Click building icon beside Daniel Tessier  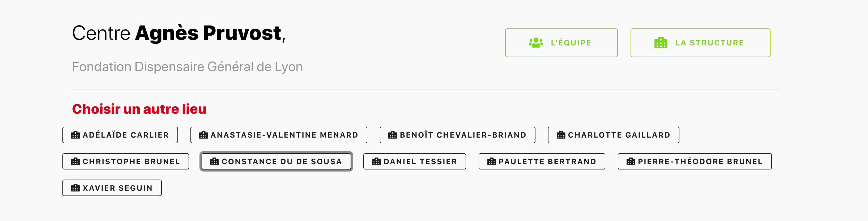[x=376, y=162]
